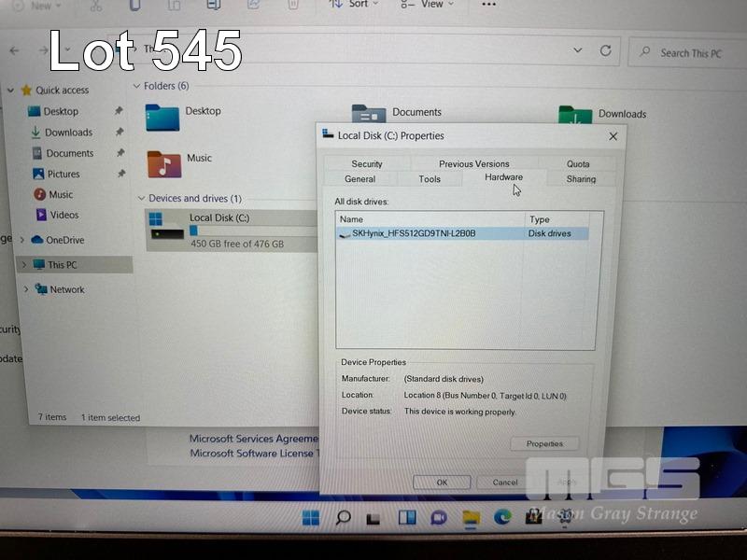747x560 pixels.
Task: Click OneDrive cloud icon in sidebar
Action: click(38, 240)
